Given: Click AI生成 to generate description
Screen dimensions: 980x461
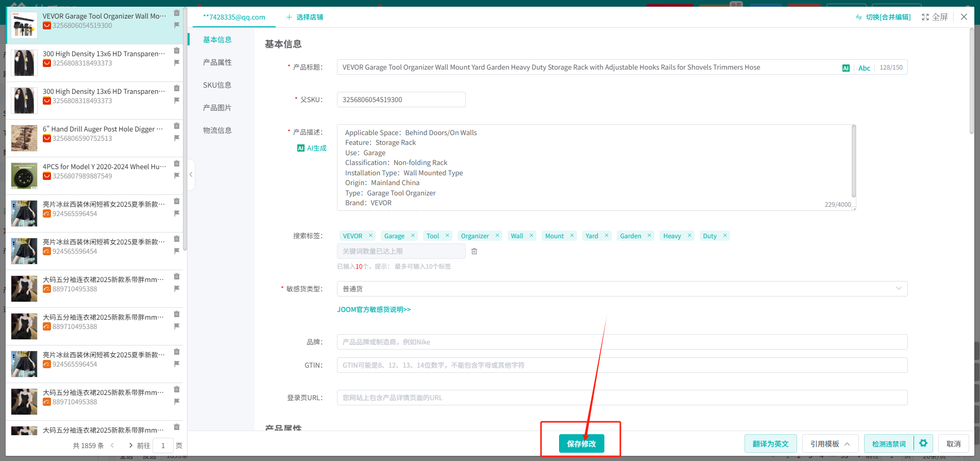Looking at the screenshot, I should click(x=312, y=148).
